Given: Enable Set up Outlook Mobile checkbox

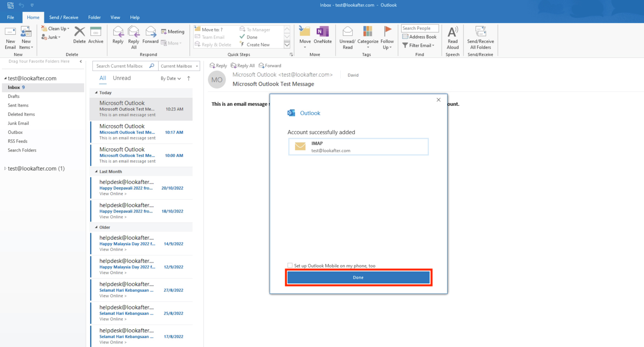Looking at the screenshot, I should (290, 265).
